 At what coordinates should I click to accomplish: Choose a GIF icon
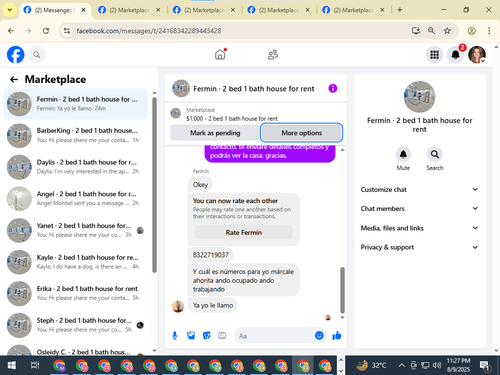[x=222, y=336]
